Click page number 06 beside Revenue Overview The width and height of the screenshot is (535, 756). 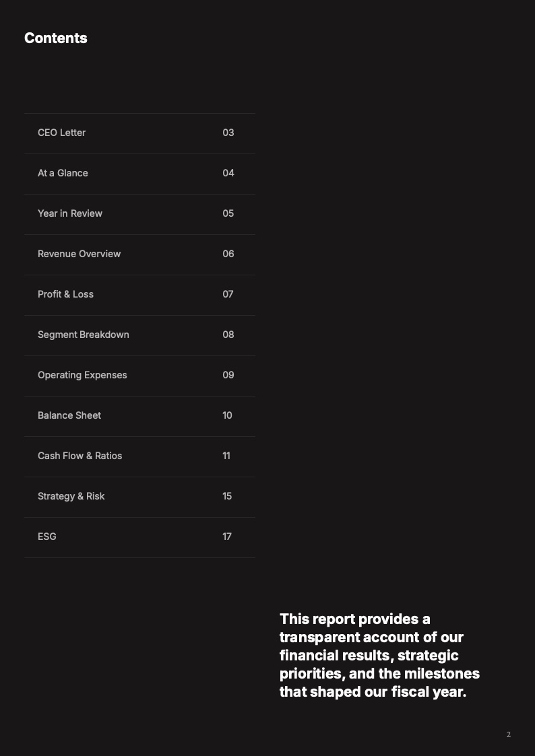tap(228, 254)
